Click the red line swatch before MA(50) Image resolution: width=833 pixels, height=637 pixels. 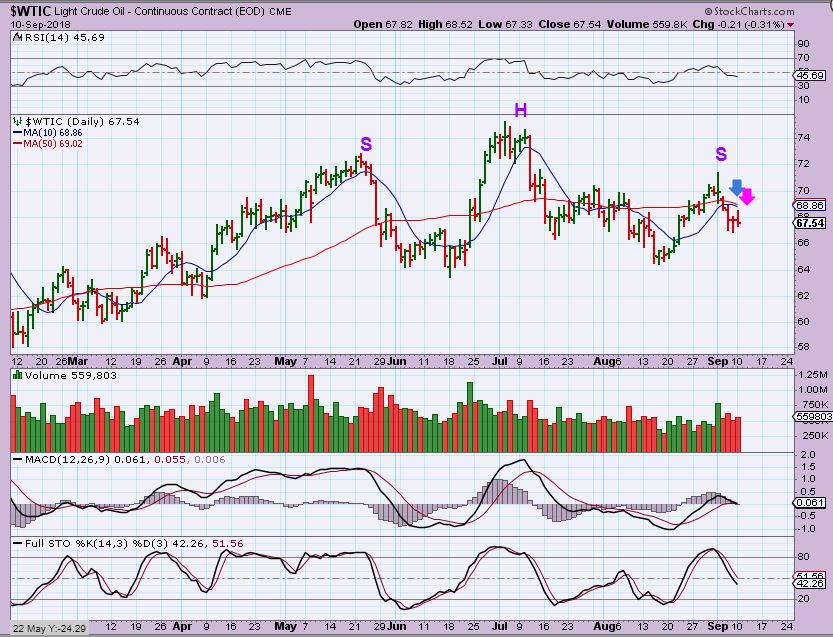tap(17, 143)
